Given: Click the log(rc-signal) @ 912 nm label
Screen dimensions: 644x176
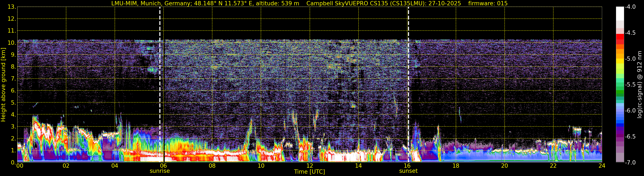Looking at the screenshot, I should pos(640,85).
